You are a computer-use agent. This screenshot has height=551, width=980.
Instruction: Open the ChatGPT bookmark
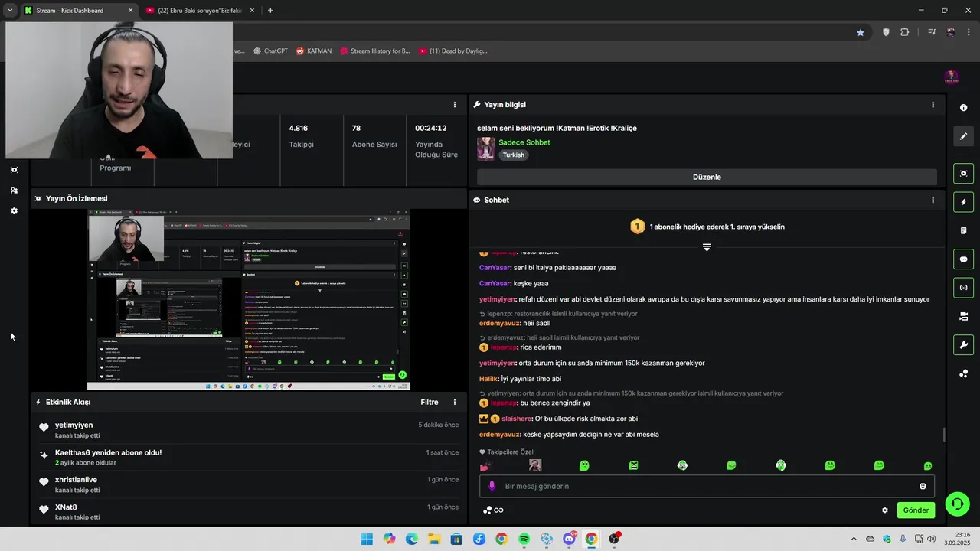click(270, 51)
